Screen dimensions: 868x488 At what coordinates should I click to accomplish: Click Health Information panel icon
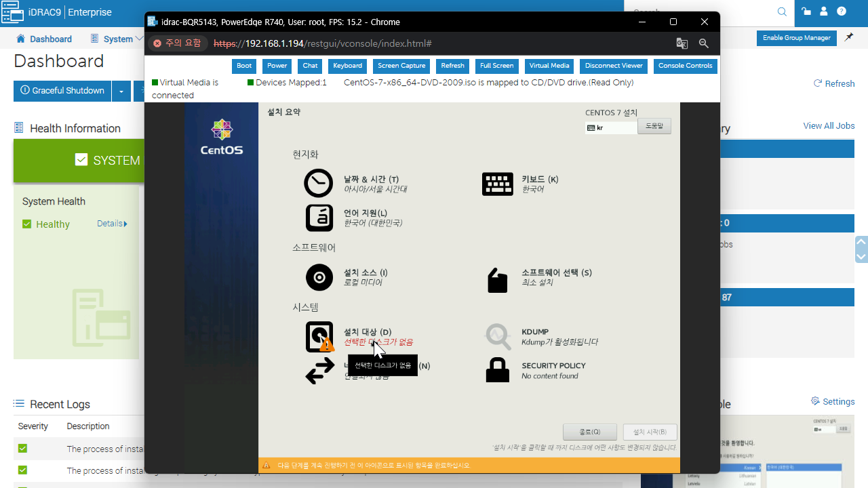pos(19,128)
